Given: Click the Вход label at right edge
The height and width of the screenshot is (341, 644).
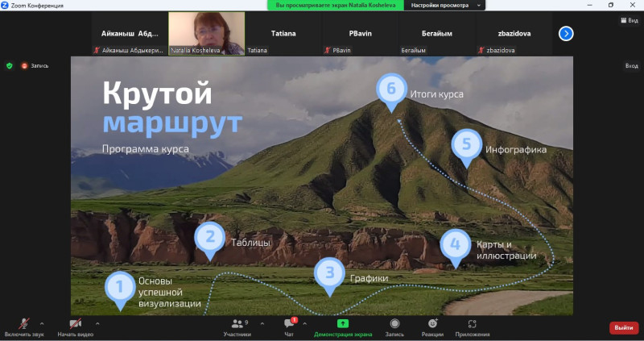Looking at the screenshot, I should coord(631,66).
